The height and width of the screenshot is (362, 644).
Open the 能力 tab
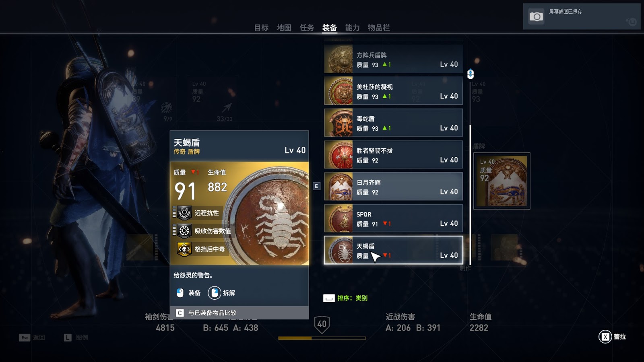click(352, 28)
